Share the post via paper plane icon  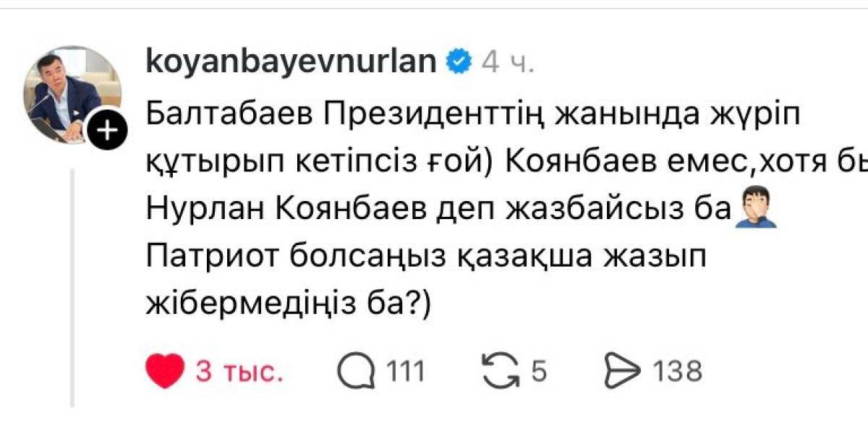pyautogui.click(x=622, y=372)
